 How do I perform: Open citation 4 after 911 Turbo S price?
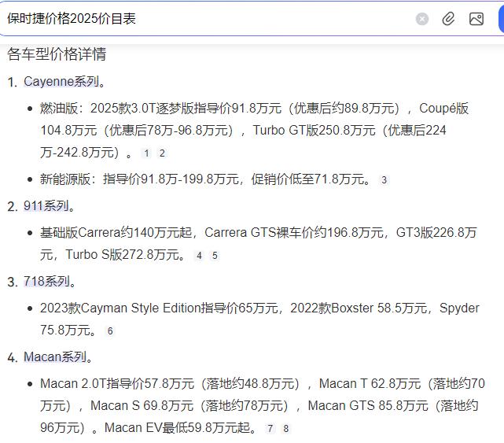pyautogui.click(x=199, y=256)
